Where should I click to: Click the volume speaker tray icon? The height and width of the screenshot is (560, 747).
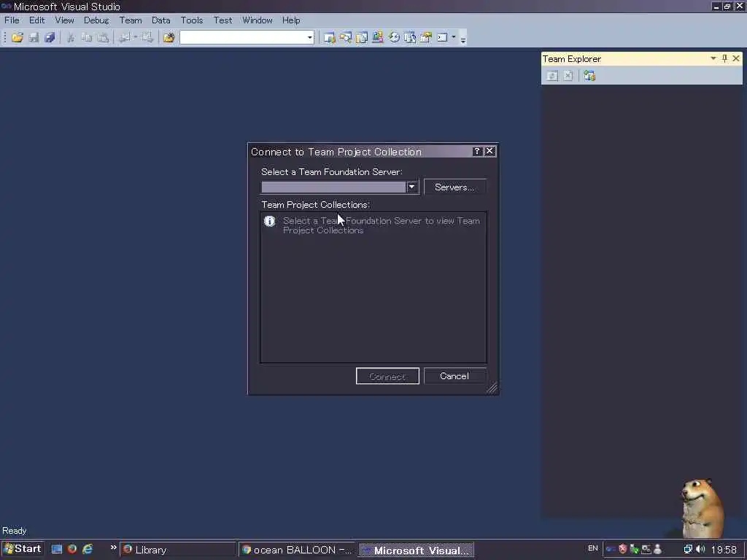click(700, 549)
